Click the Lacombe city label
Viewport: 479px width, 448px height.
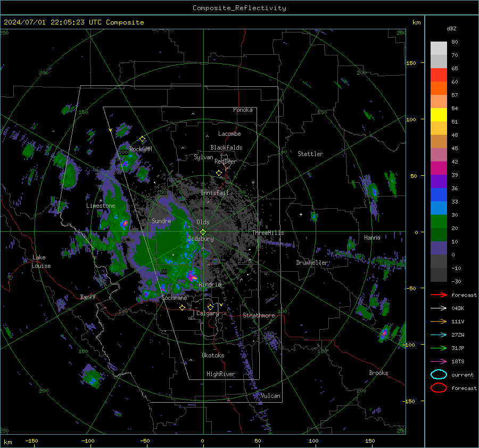click(x=229, y=134)
